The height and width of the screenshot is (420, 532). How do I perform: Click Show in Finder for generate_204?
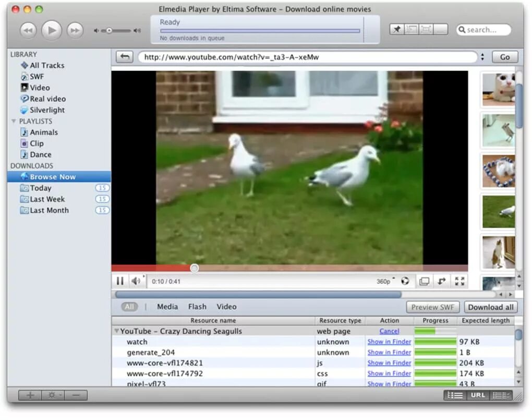pos(389,352)
